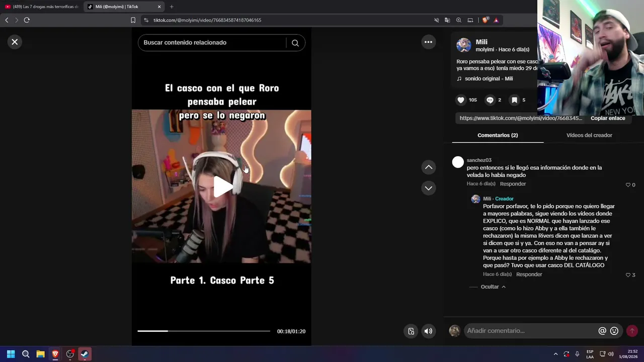
Task: Click the 'Añadir comentario...' input field
Action: click(x=530, y=331)
